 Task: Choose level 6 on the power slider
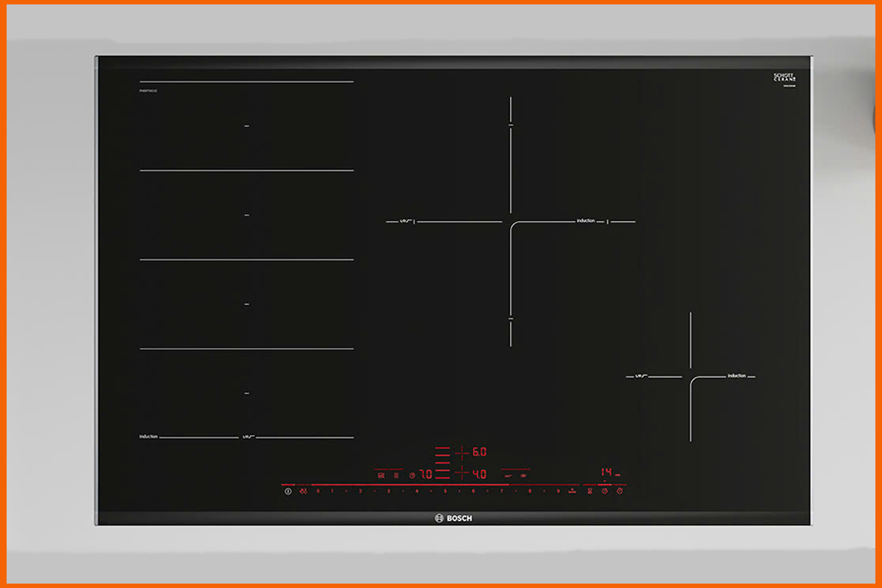(x=473, y=491)
